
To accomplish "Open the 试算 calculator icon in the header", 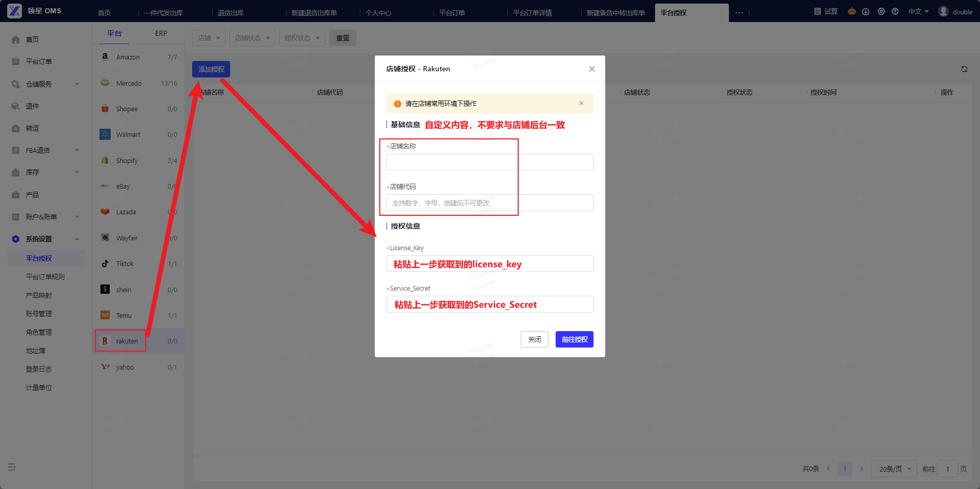I will (818, 11).
